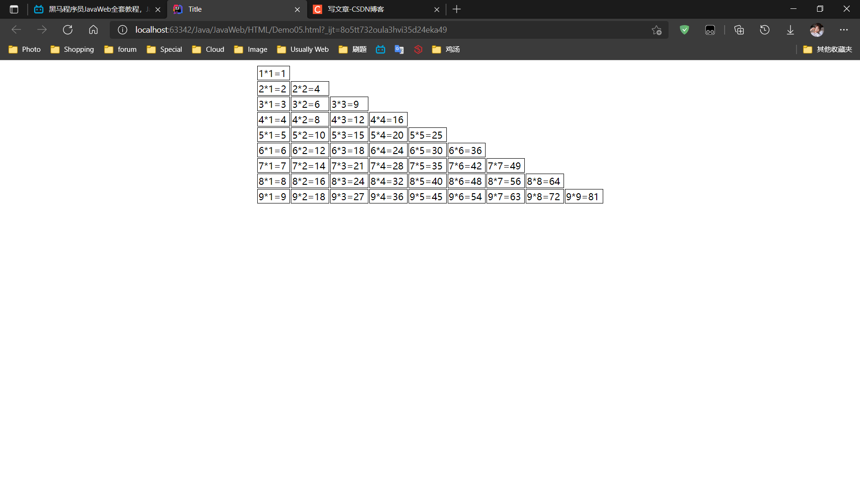Click the 1*1=1 table cell
This screenshot has height=504, width=860.
(274, 73)
